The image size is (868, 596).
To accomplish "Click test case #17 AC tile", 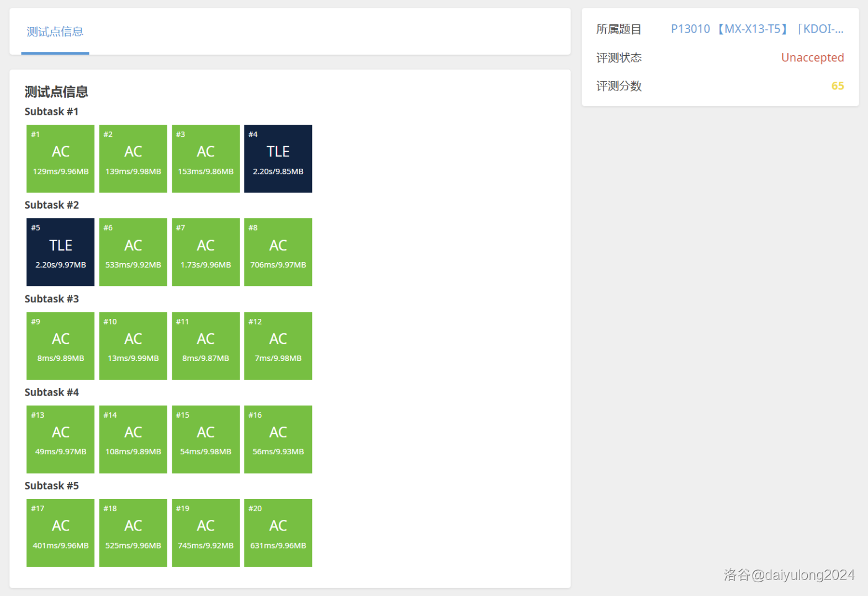I will coord(60,533).
